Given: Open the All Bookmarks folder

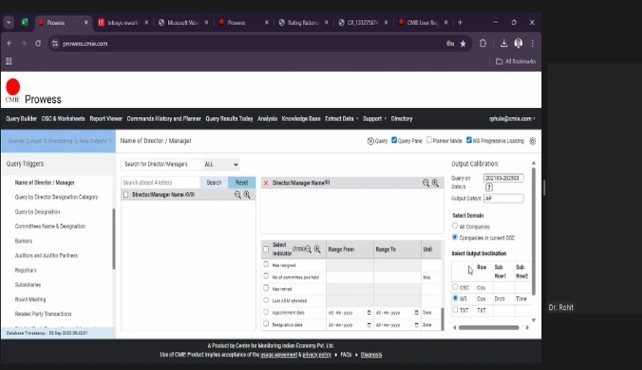Looking at the screenshot, I should (x=515, y=61).
